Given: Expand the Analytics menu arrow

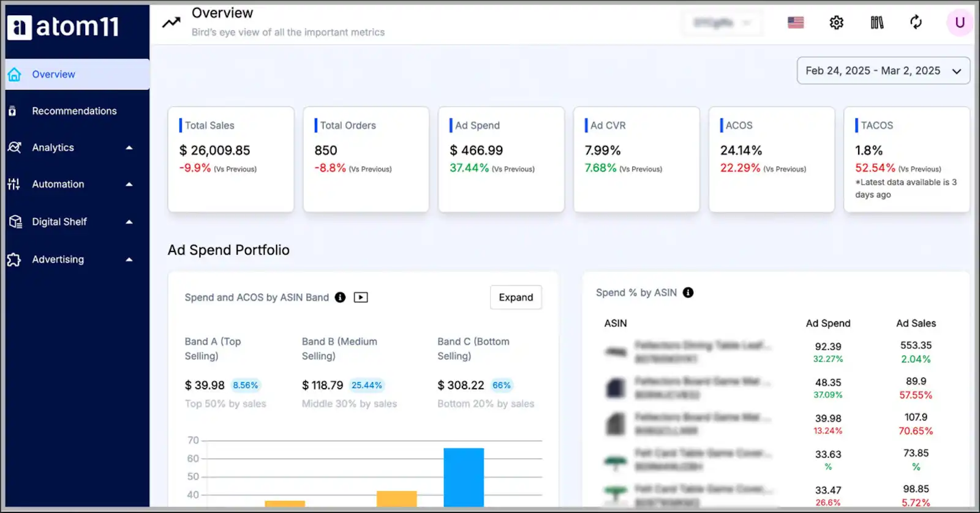Looking at the screenshot, I should tap(129, 148).
